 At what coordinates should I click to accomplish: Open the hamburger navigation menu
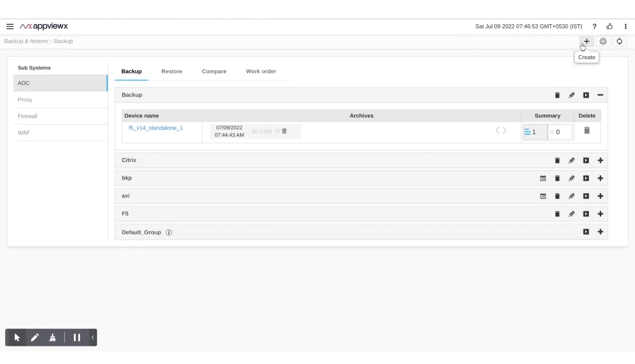[10, 26]
